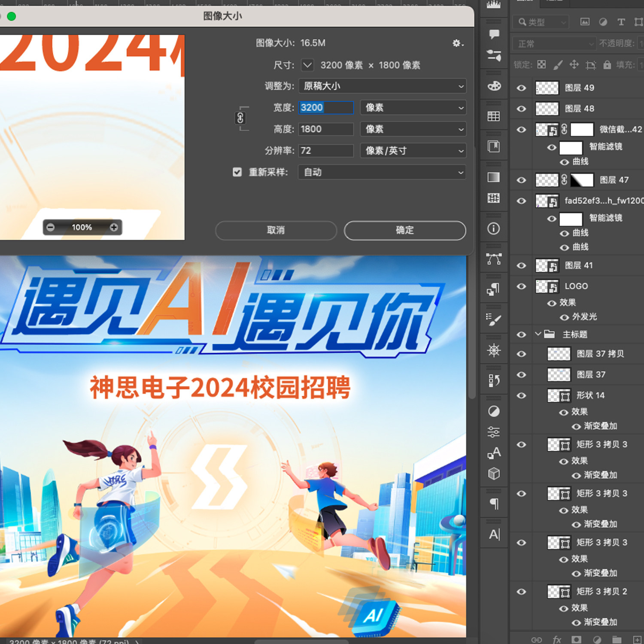
Task: Open the Gradients panel icon
Action: coord(494,177)
